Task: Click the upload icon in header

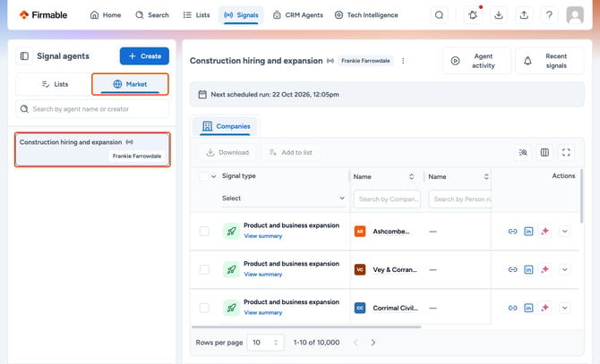Action: coord(524,15)
